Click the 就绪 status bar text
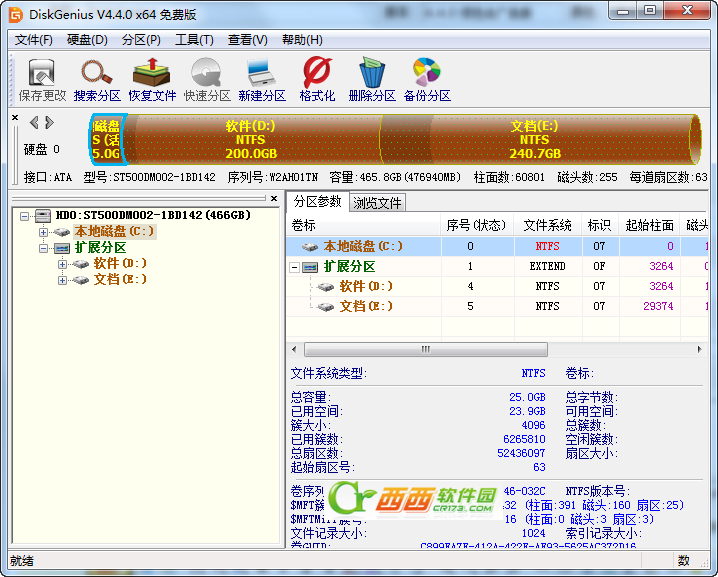 pyautogui.click(x=22, y=561)
